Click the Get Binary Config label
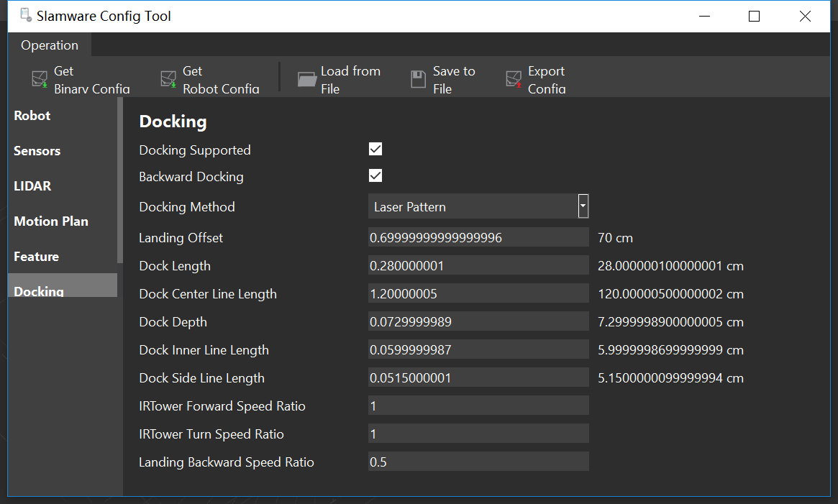Viewport: 838px width, 504px height. pos(92,81)
